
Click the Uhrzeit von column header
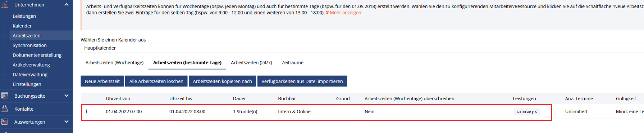click(118, 98)
